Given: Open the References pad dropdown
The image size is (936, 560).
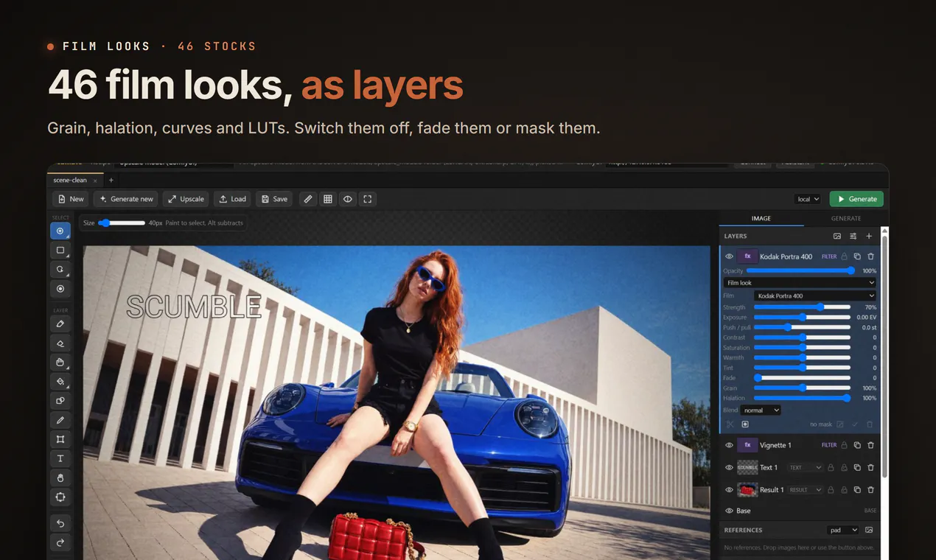Looking at the screenshot, I should tap(843, 530).
